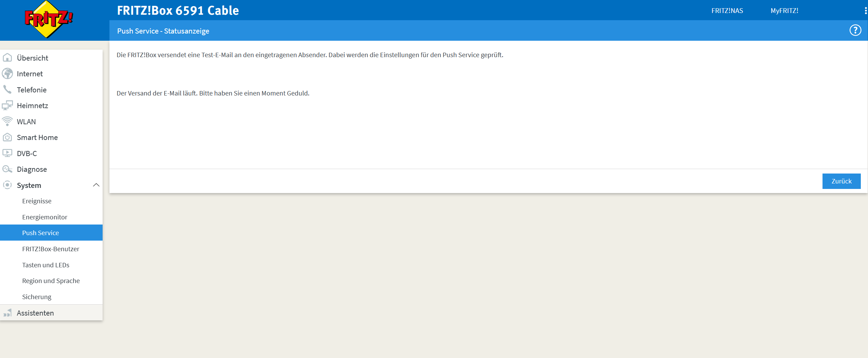Open Sicherung submenu

coord(51,297)
